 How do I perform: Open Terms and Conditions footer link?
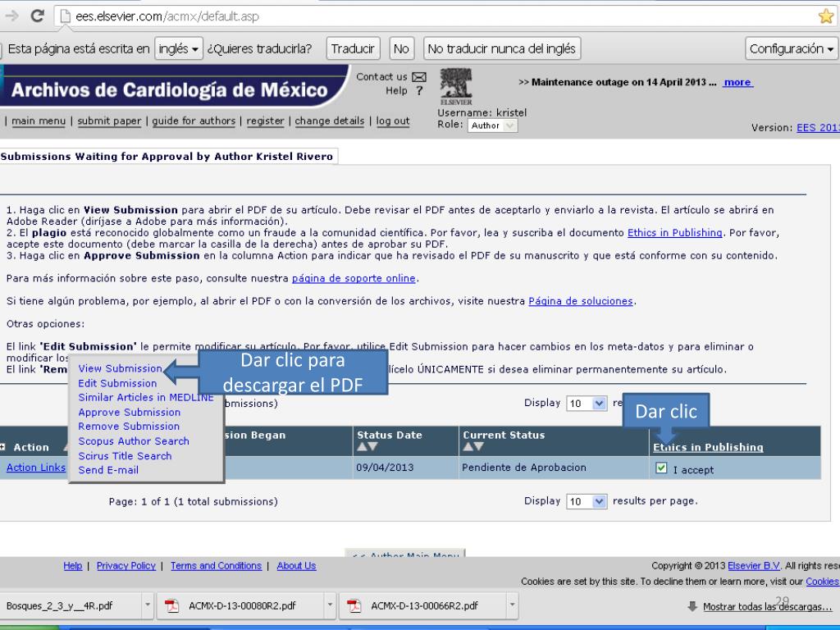point(216,566)
